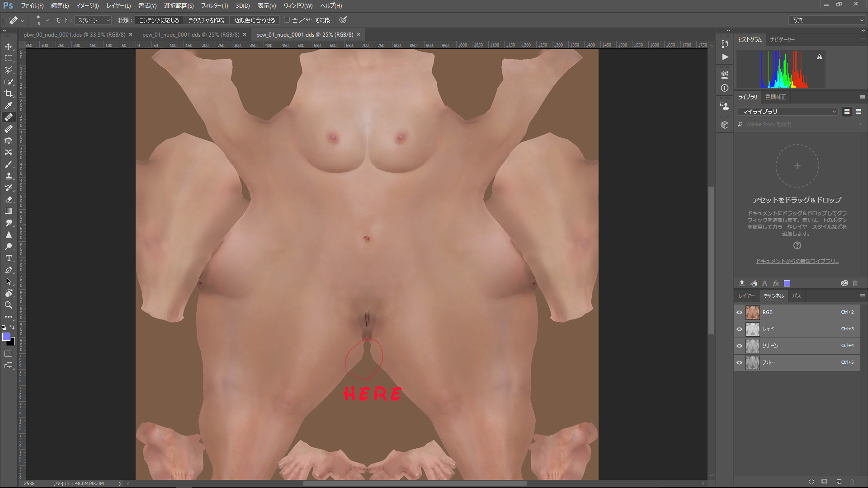Select the History Brush tool
The height and width of the screenshot is (488, 868).
point(9,188)
